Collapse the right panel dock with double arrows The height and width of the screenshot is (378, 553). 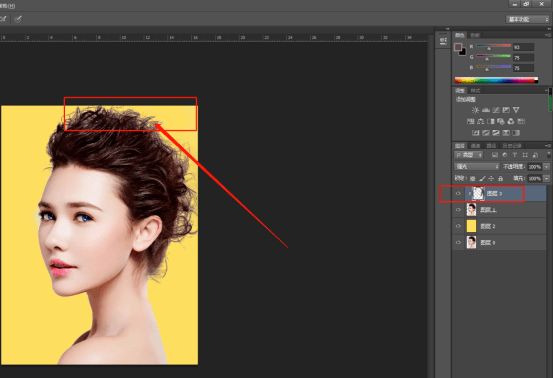click(549, 29)
